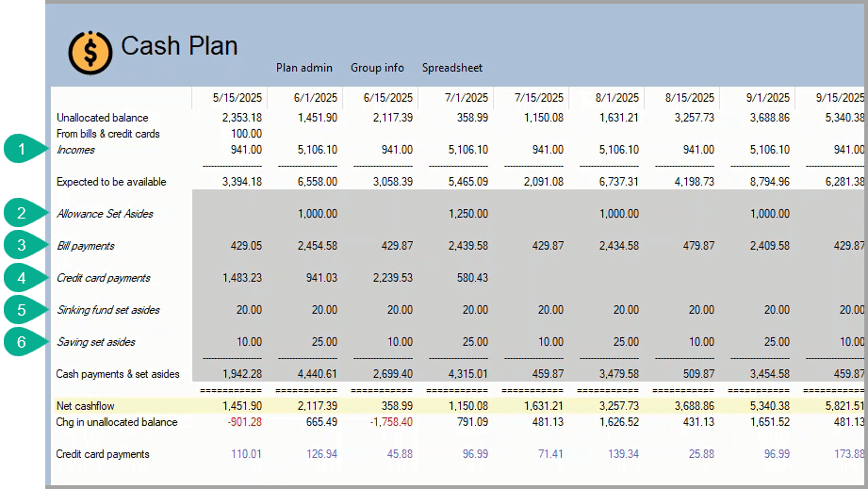
Task: Click the From bills & credit cards label
Action: tap(108, 134)
